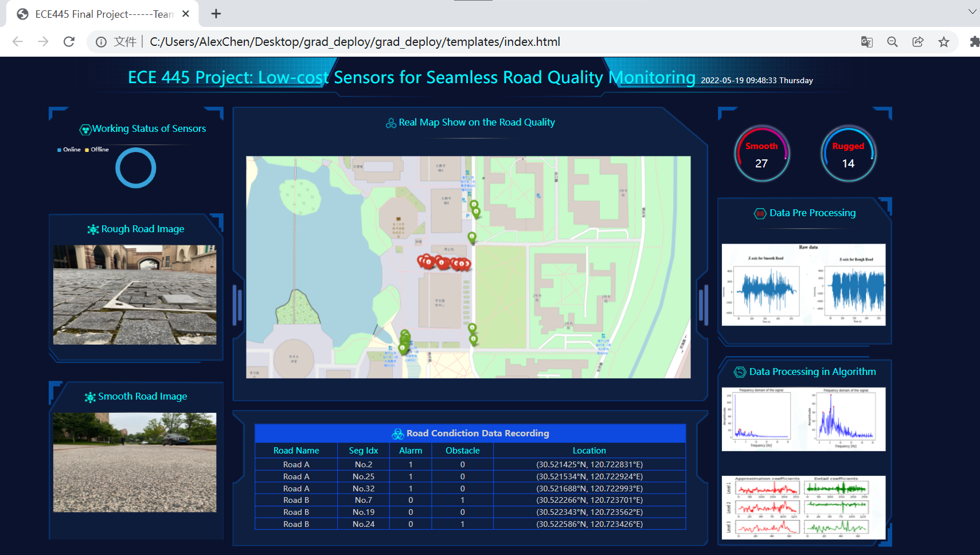Select the snowflake icon next to Rough Road Image
This screenshot has height=555, width=980.
pyautogui.click(x=92, y=229)
